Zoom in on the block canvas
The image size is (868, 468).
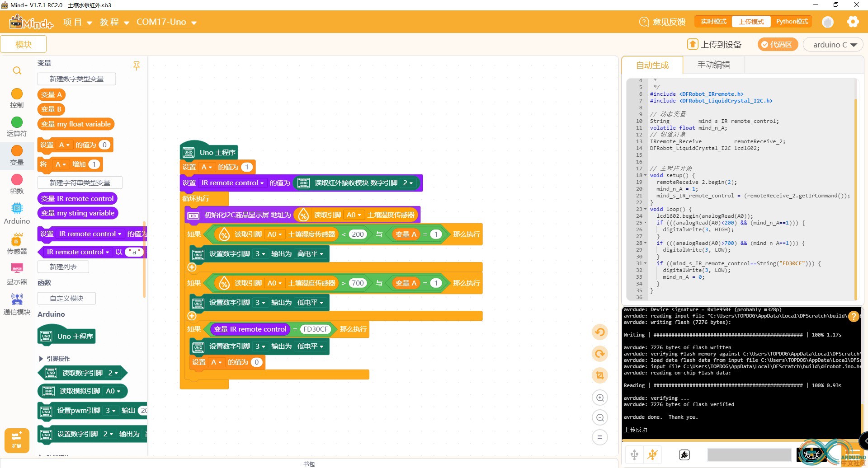pos(600,398)
